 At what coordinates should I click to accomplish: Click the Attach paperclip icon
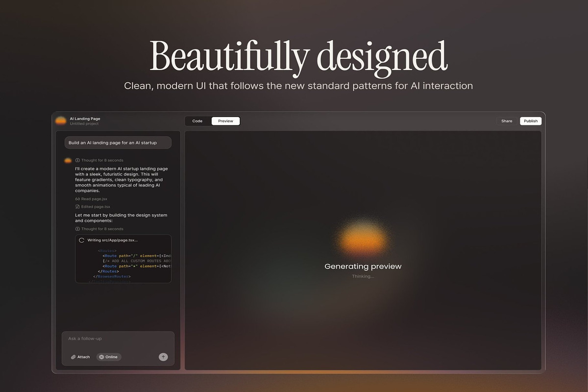(x=74, y=357)
